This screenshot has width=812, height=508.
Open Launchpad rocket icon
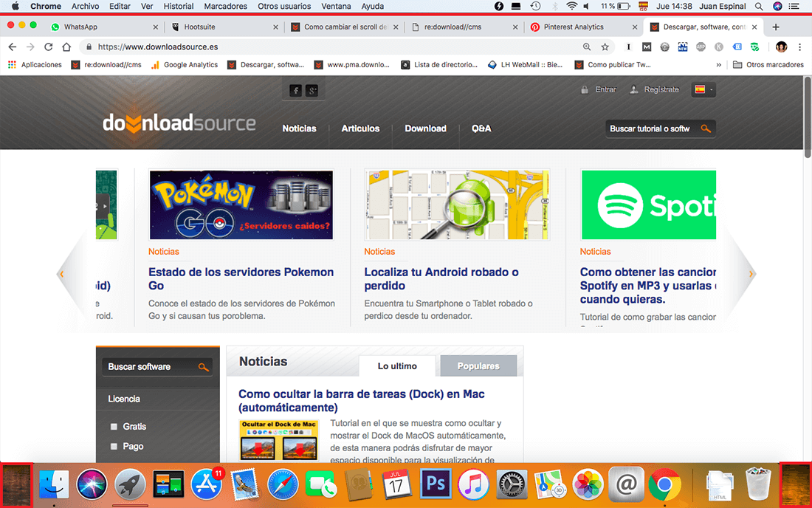click(x=130, y=484)
